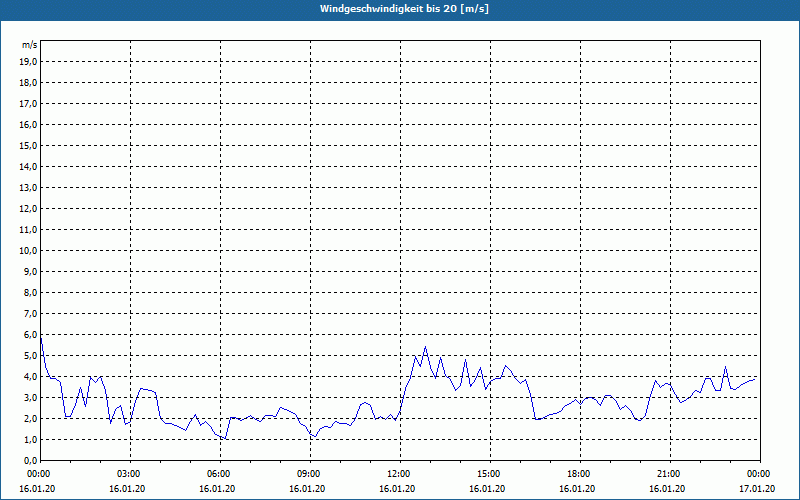Click the chart title Windgeschwindigkeit bis 20 [m/s]
800x500 pixels.
tap(404, 9)
